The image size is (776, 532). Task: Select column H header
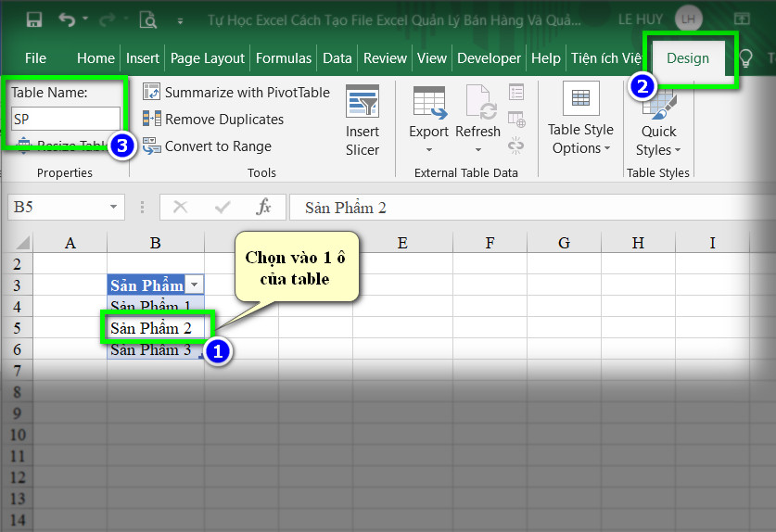[x=638, y=243]
